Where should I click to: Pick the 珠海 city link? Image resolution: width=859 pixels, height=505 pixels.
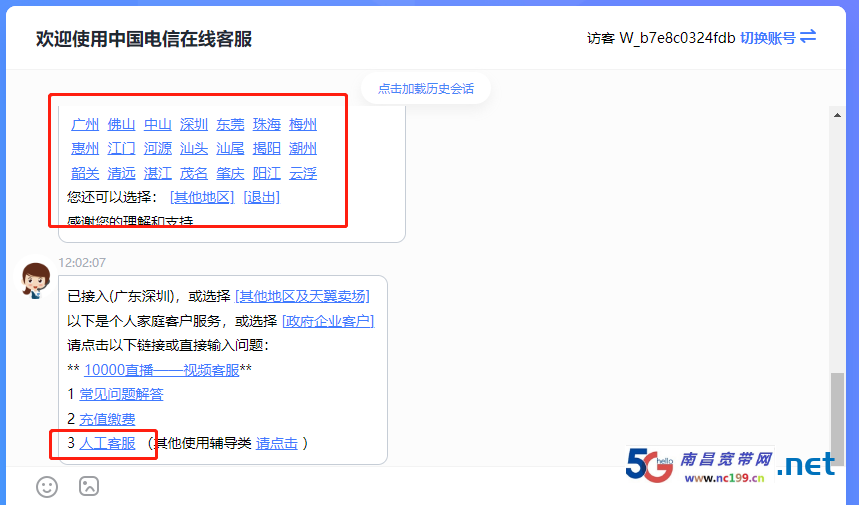(x=267, y=124)
